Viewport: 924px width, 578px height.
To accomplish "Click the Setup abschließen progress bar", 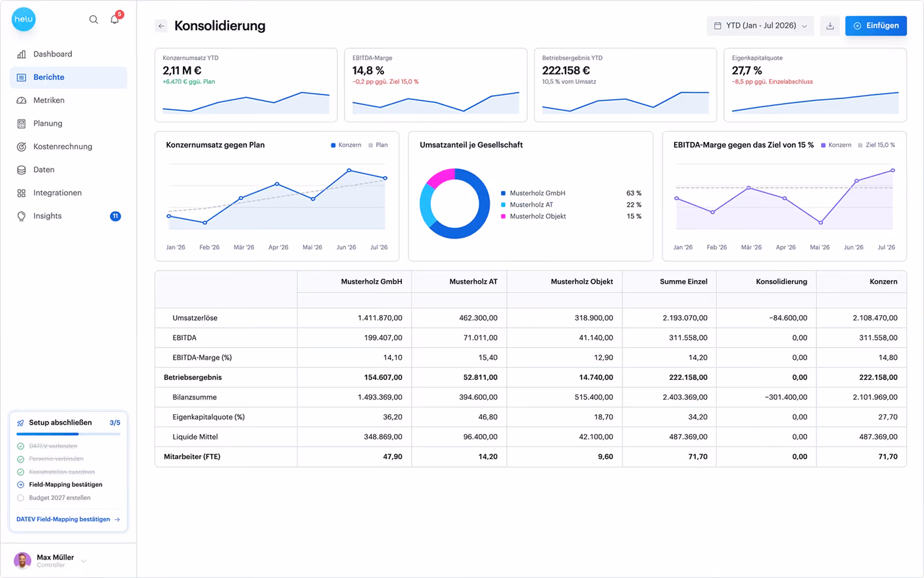I will pos(69,434).
